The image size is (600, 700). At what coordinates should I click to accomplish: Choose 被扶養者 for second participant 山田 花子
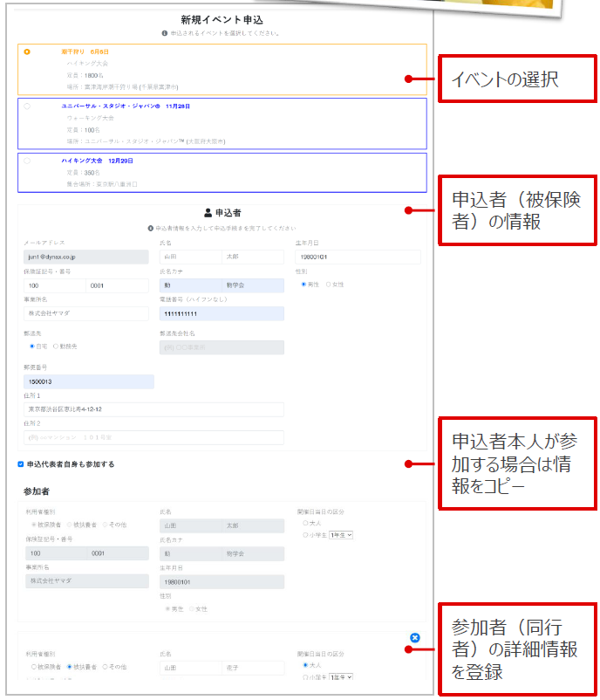[x=70, y=667]
